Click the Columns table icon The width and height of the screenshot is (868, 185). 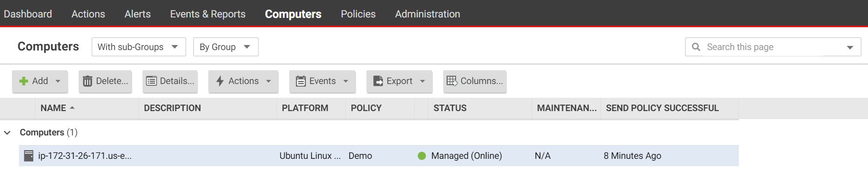click(x=452, y=81)
